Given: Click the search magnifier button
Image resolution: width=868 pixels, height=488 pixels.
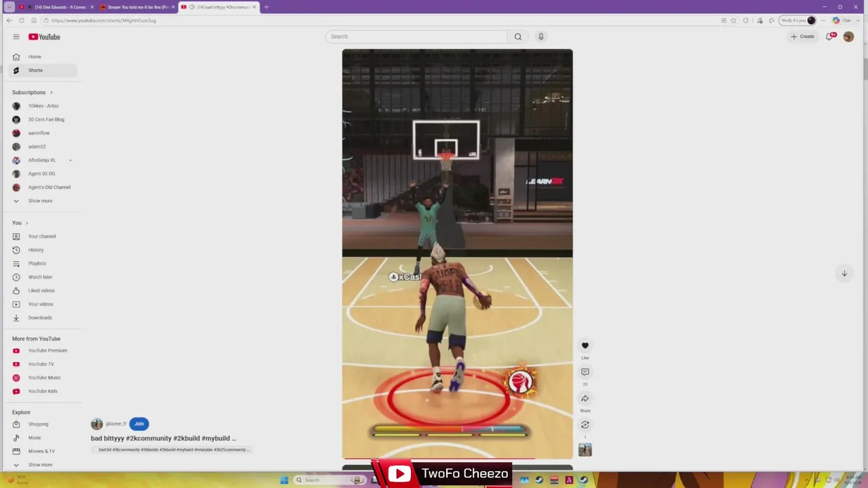Looking at the screenshot, I should pos(518,37).
